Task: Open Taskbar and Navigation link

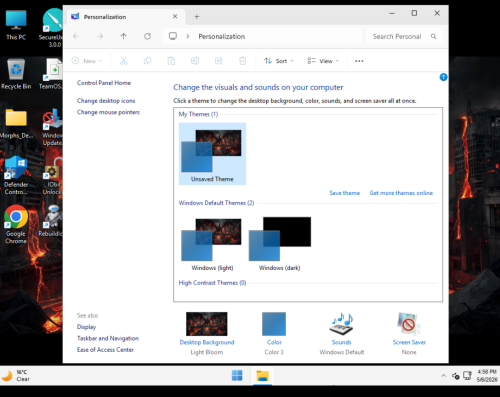Action: [108, 338]
